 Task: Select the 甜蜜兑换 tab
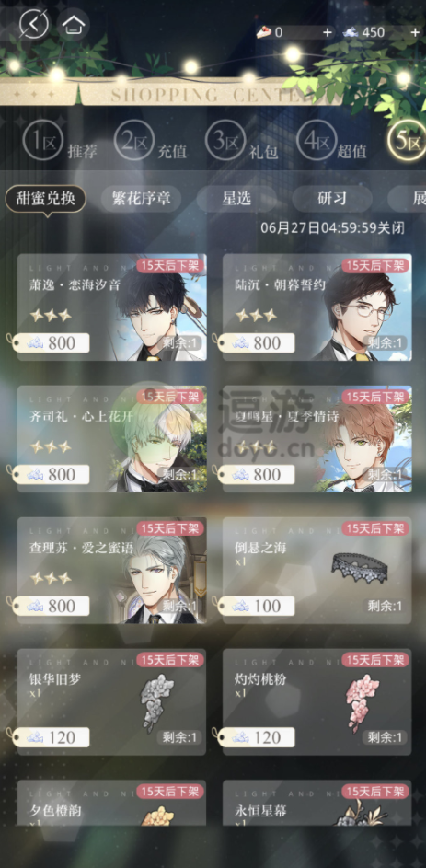click(x=46, y=199)
